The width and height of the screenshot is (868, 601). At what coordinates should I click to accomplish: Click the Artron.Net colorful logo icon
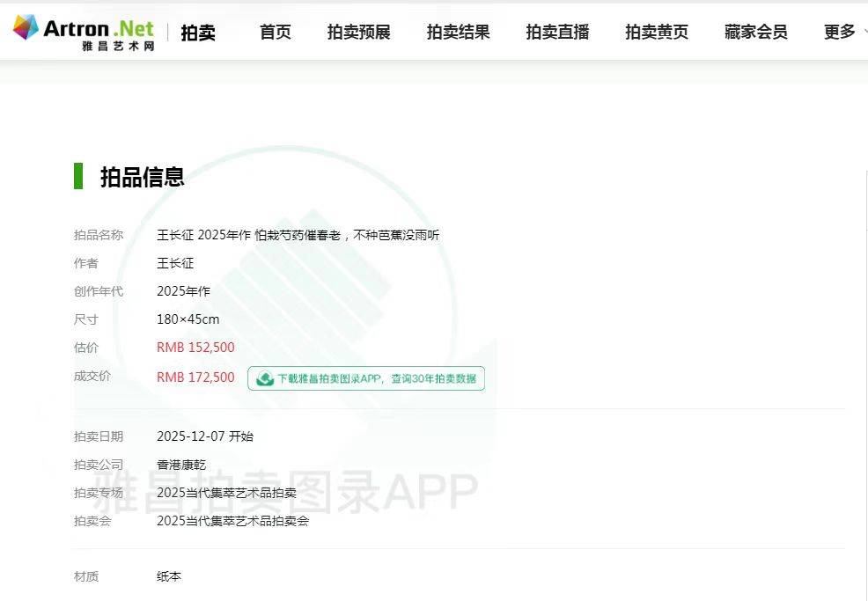[26, 27]
